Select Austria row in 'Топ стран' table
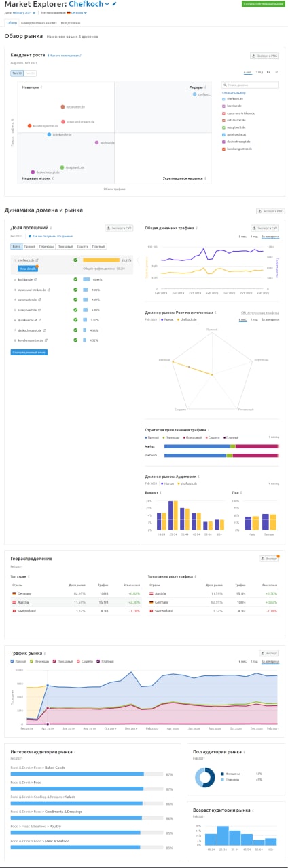The image size is (288, 868). point(76,602)
